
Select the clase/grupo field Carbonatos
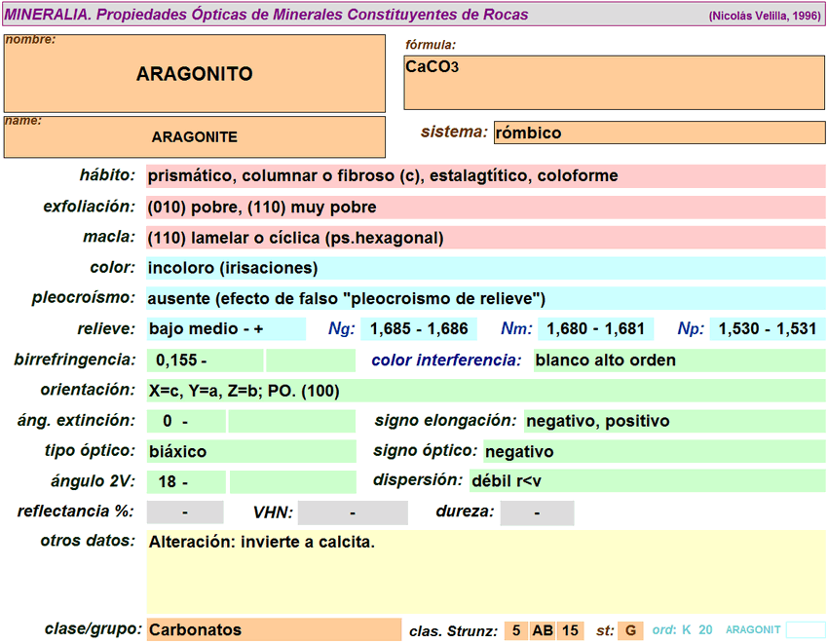[273, 629]
